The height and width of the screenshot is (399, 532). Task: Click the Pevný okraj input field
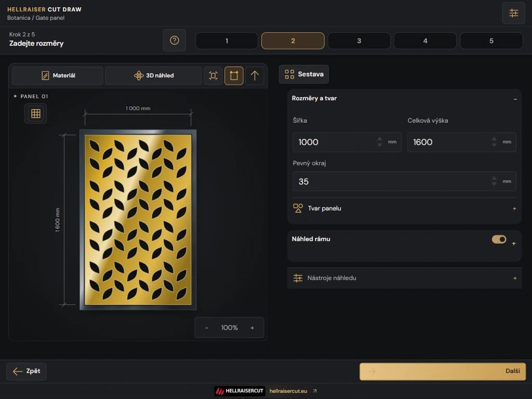[404, 181]
